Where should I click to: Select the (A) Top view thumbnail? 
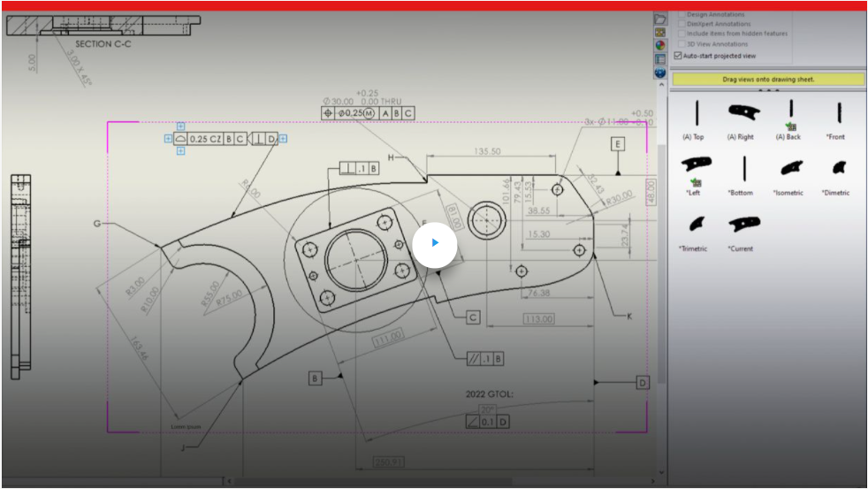(695, 113)
